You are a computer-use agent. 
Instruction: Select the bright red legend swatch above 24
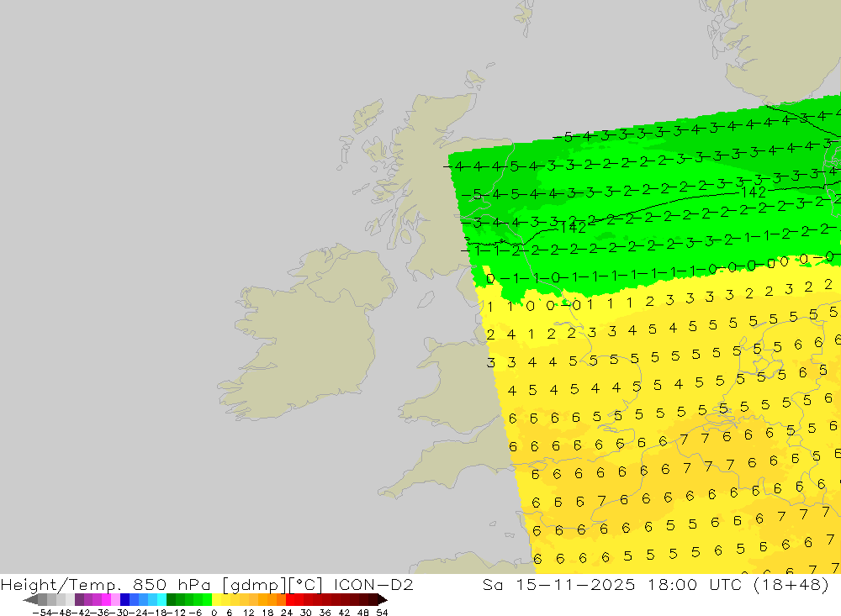pos(290,600)
